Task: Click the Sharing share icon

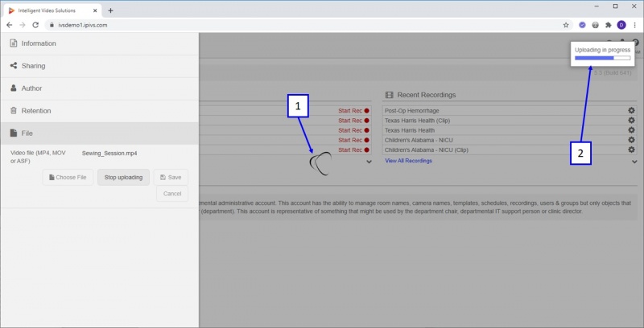Action: (14, 66)
